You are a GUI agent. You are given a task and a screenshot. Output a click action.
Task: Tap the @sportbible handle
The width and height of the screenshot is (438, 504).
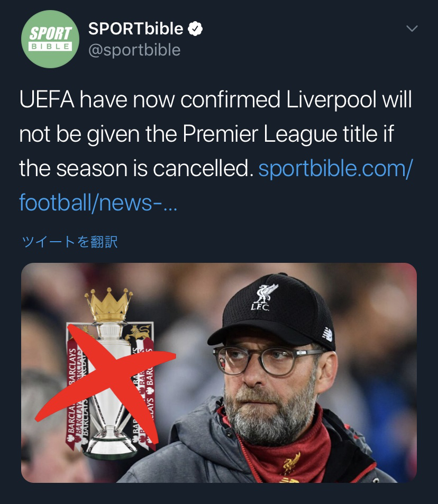134,50
